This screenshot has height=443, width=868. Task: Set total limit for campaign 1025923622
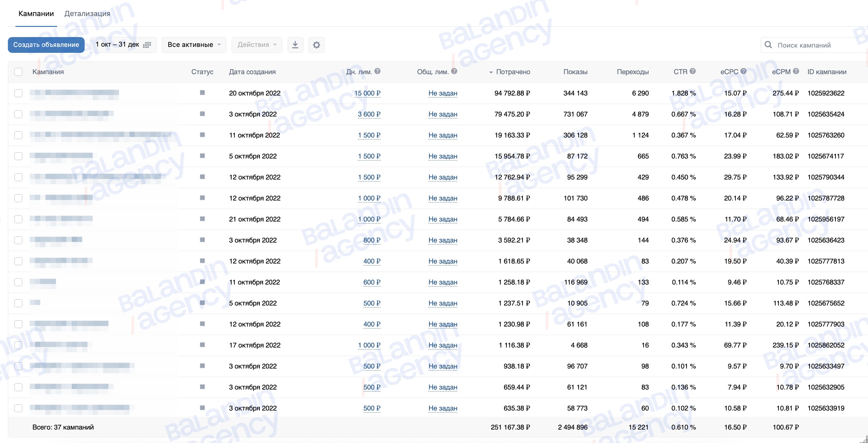coord(443,93)
